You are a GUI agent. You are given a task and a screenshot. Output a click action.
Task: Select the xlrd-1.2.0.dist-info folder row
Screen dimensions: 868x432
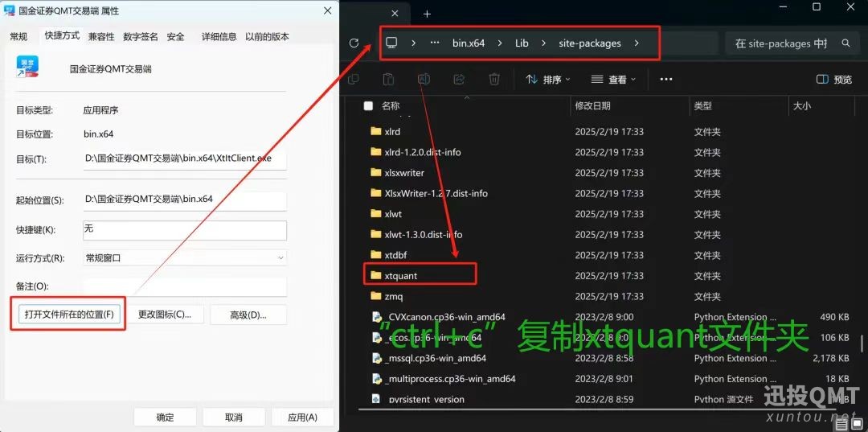(x=609, y=152)
